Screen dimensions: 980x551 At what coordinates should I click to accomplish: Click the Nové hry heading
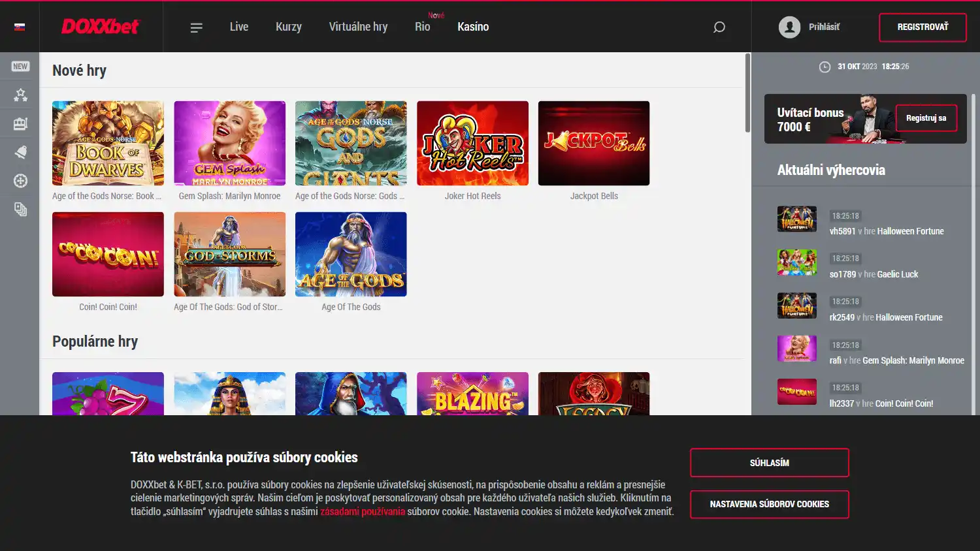tap(79, 71)
